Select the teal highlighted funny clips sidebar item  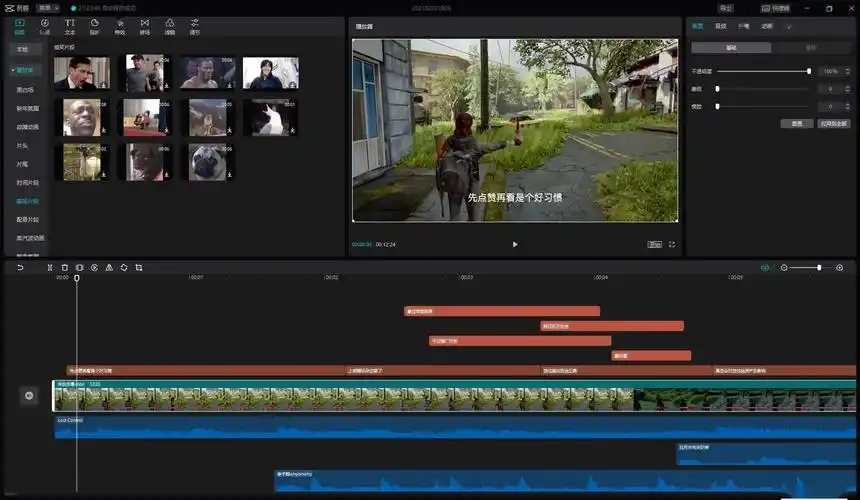tap(28, 201)
